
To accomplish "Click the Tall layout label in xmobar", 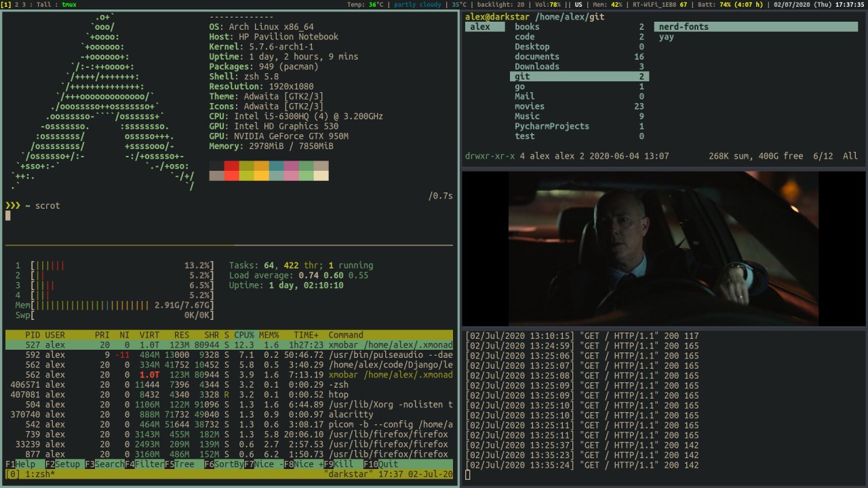I will 45,4.
